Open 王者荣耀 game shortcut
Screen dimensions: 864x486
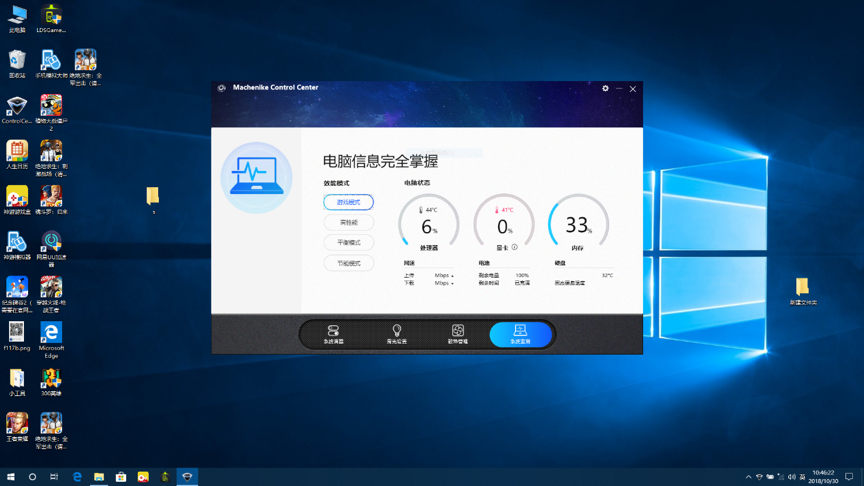pyautogui.click(x=17, y=427)
